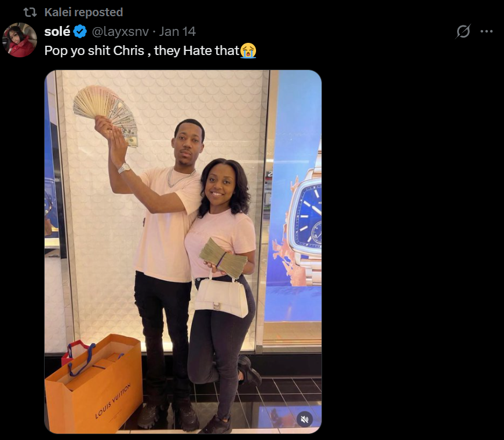This screenshot has width=504, height=440.
Task: Play the video of the couple
Action: (x=183, y=252)
